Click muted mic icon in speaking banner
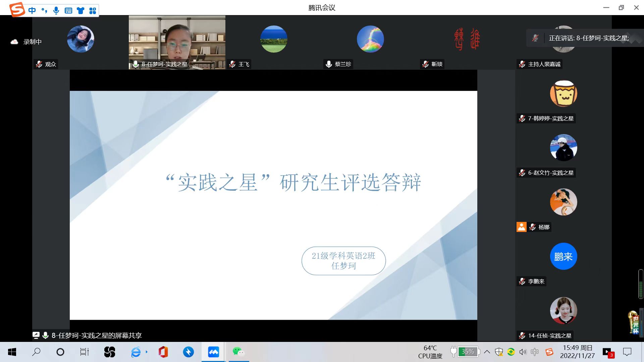Viewport: 644px width, 362px height. click(x=535, y=38)
